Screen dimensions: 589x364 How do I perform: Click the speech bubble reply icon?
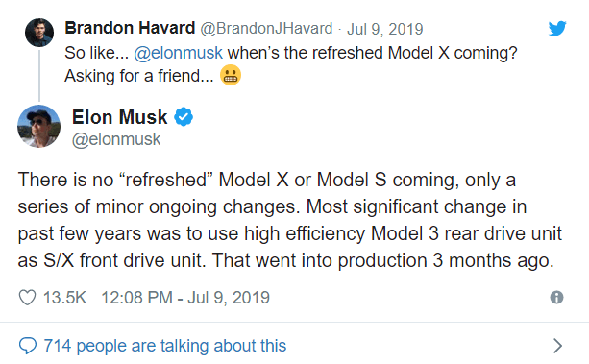click(x=28, y=346)
